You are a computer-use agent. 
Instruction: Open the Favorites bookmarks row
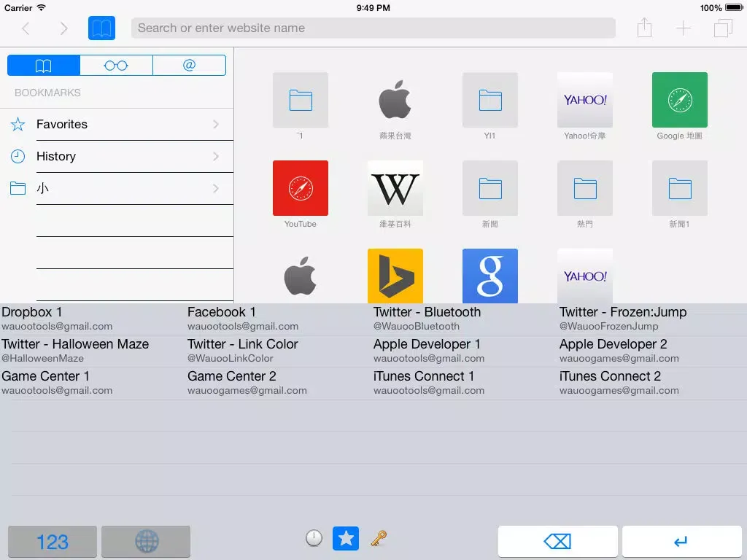117,124
